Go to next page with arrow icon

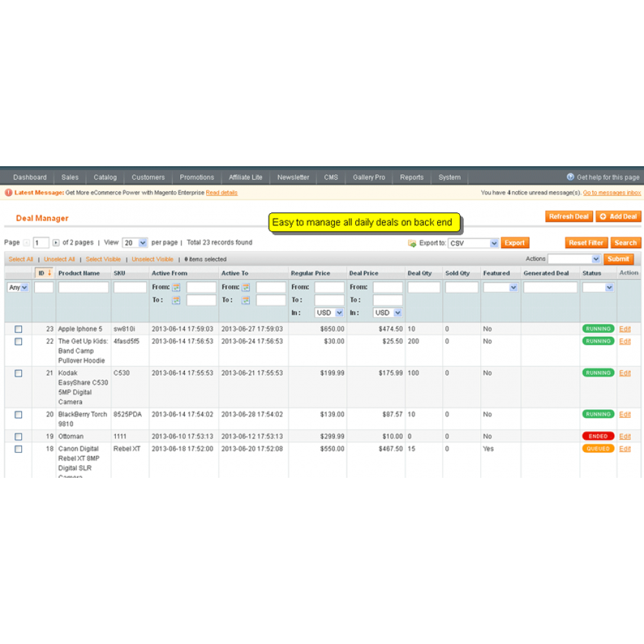point(57,243)
